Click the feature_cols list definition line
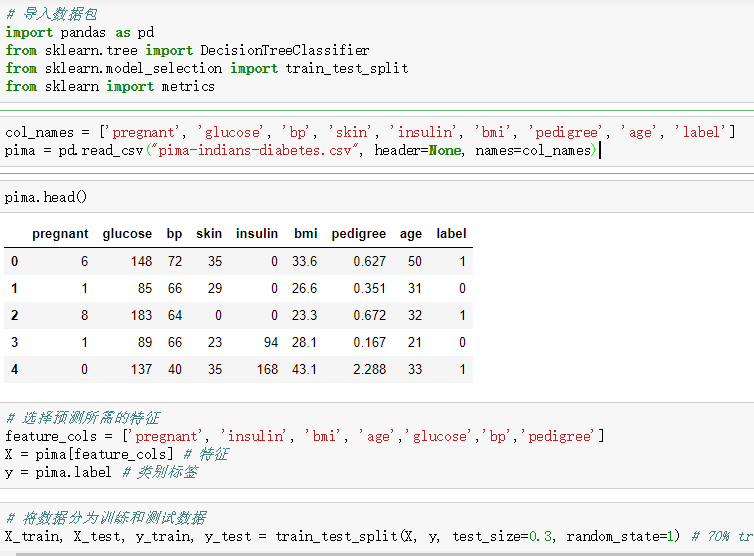Screen dimensions: 754x556 (305, 436)
